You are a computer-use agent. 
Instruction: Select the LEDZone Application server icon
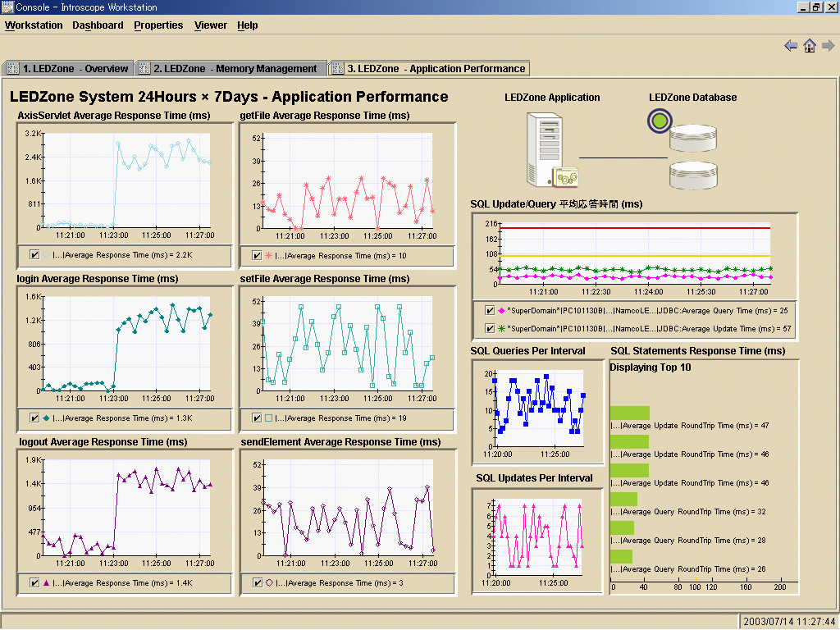pyautogui.click(x=552, y=149)
